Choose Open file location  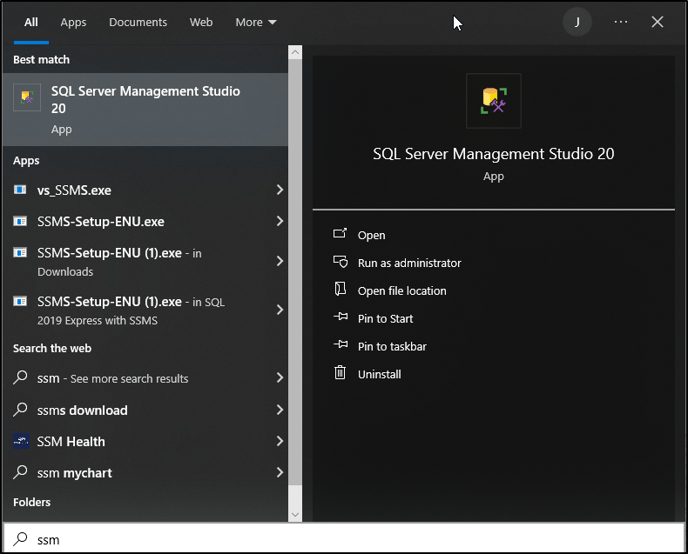402,291
